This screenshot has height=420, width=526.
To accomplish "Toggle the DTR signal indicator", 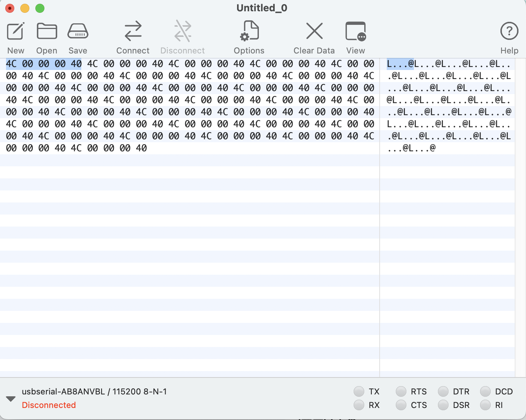I will (x=443, y=391).
